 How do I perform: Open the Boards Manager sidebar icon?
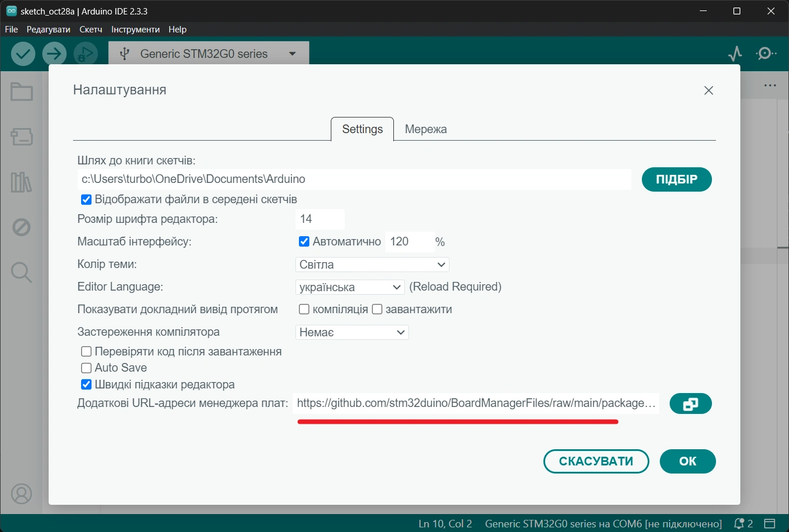coord(21,137)
